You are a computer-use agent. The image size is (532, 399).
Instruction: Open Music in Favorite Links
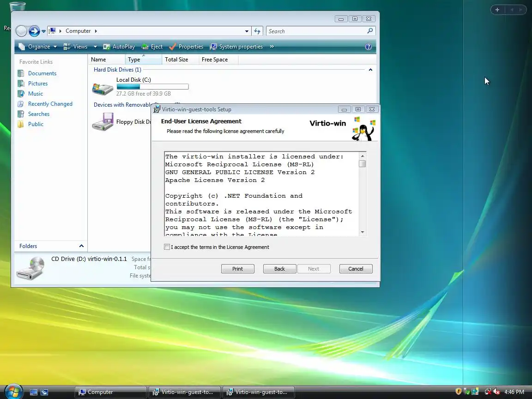click(35, 94)
